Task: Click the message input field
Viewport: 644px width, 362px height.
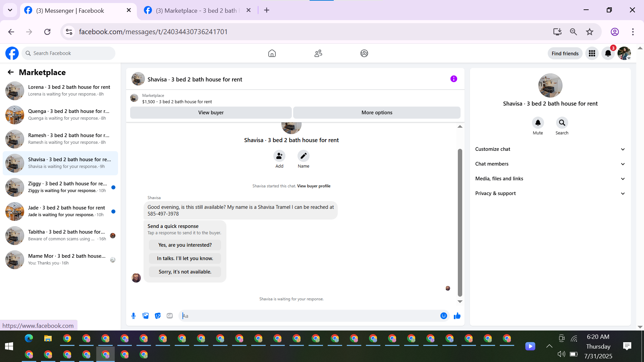Action: tap(309, 316)
